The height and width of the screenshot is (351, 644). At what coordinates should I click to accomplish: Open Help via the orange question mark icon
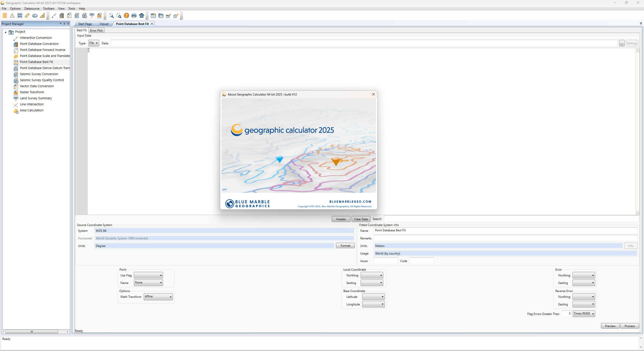(x=126, y=16)
